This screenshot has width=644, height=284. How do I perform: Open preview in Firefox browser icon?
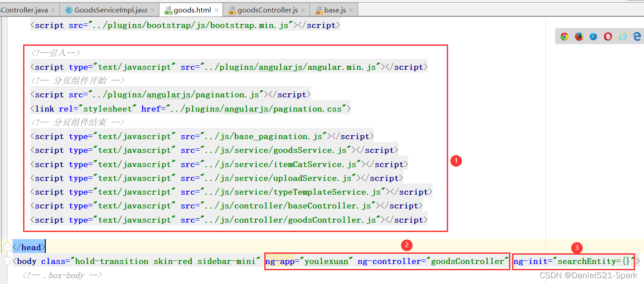(579, 37)
